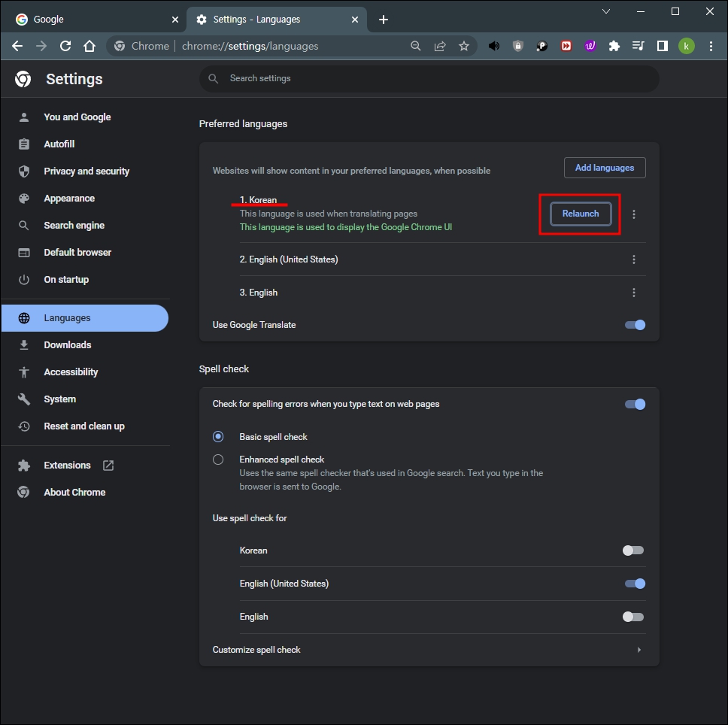Open the Extensions puzzle piece menu
Screen dimensions: 728x725
[614, 46]
